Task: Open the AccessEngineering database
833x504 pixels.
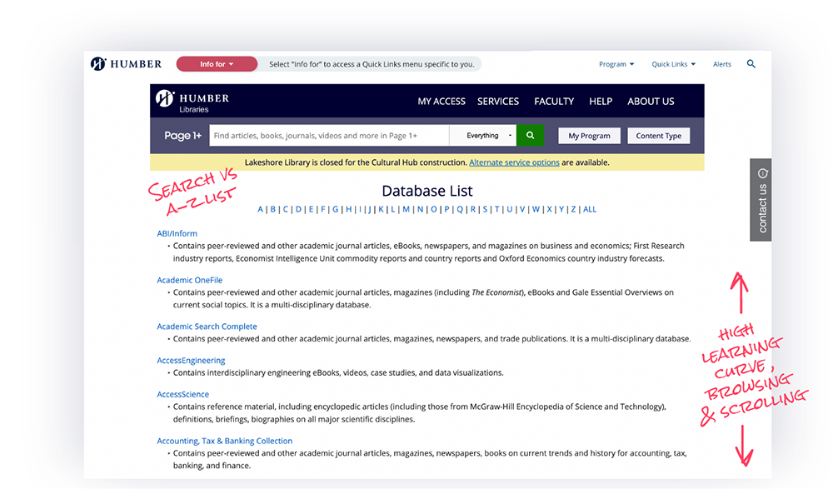Action: pos(191,361)
